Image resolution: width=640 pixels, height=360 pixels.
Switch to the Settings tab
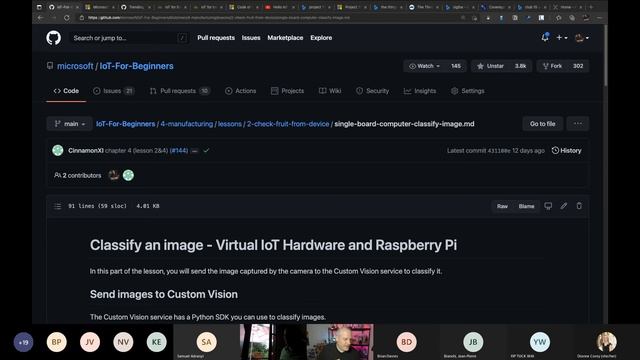click(467, 91)
